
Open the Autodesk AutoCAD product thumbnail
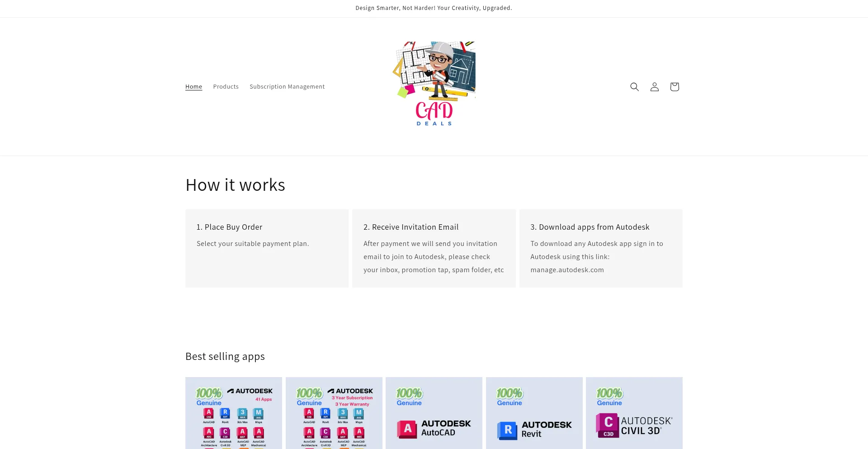(x=434, y=413)
